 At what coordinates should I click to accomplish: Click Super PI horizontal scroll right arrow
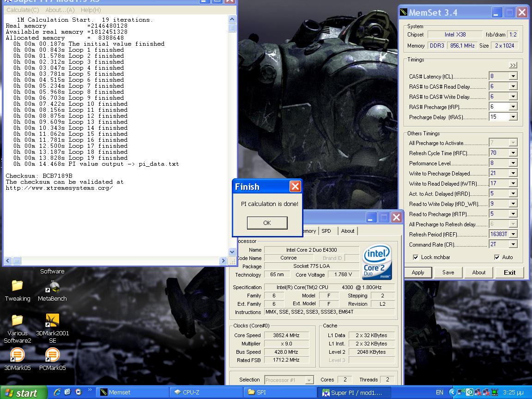click(x=223, y=260)
